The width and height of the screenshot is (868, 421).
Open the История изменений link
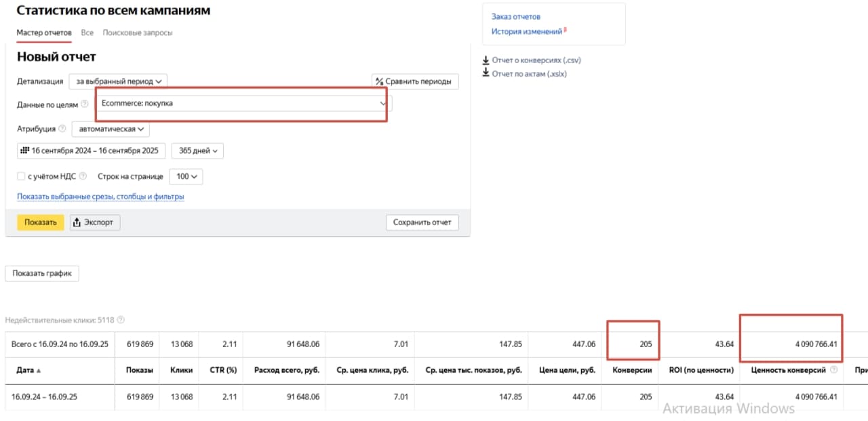tap(527, 32)
